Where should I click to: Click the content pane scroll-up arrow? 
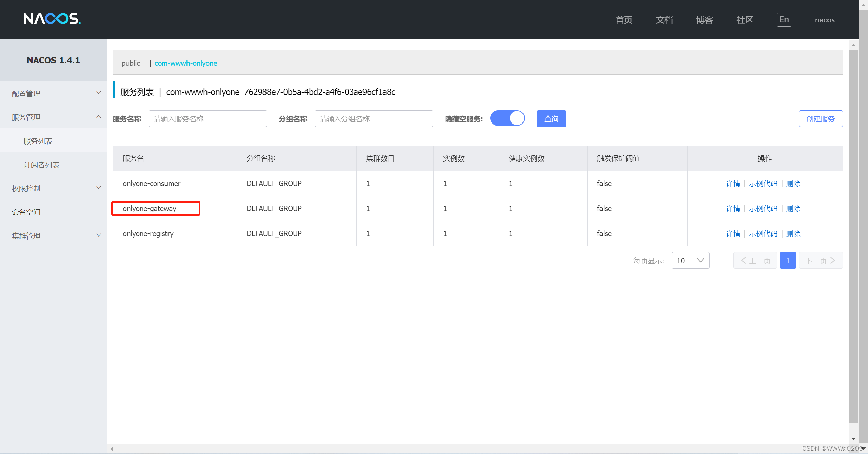click(x=853, y=45)
